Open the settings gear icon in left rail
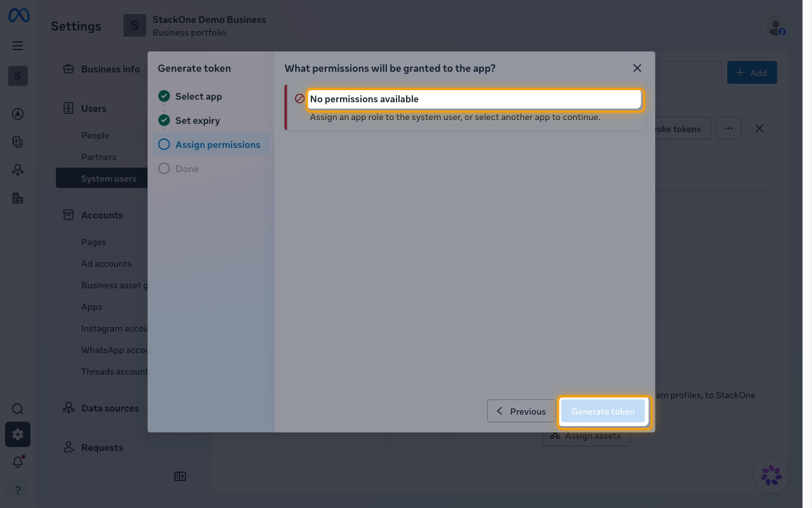Image resolution: width=812 pixels, height=508 pixels. click(18, 434)
